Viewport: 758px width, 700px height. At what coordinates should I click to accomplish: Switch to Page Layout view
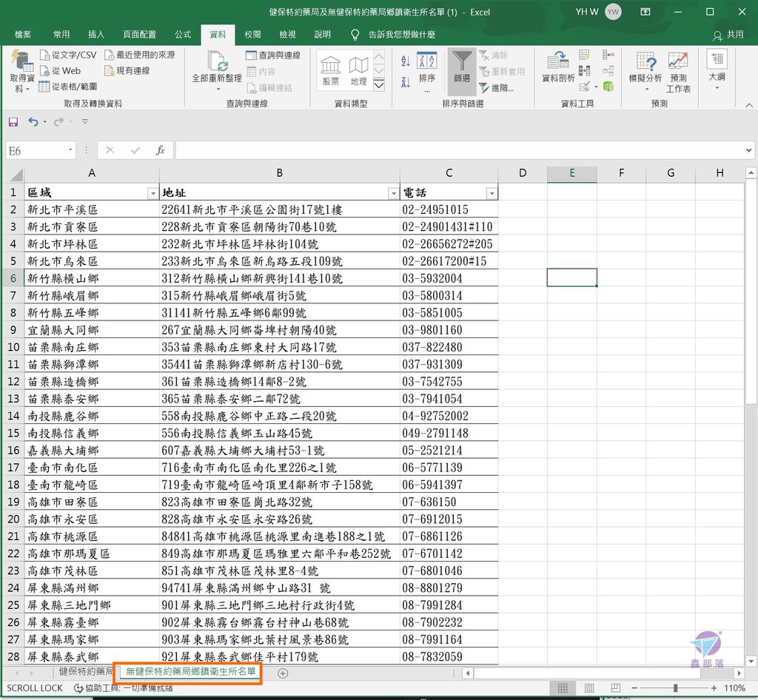[588, 688]
